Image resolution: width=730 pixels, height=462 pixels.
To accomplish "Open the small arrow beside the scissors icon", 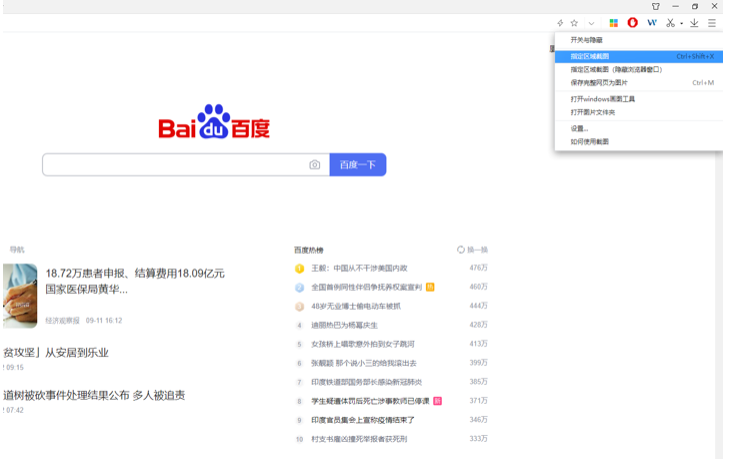I will click(x=682, y=23).
